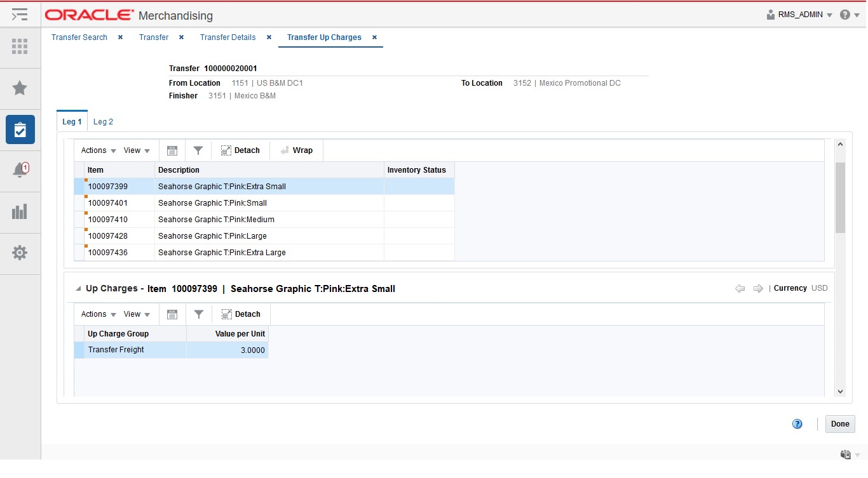Screen dimensions: 868x478
Task: Open the accessibility icon in status bar
Action: pos(845,455)
